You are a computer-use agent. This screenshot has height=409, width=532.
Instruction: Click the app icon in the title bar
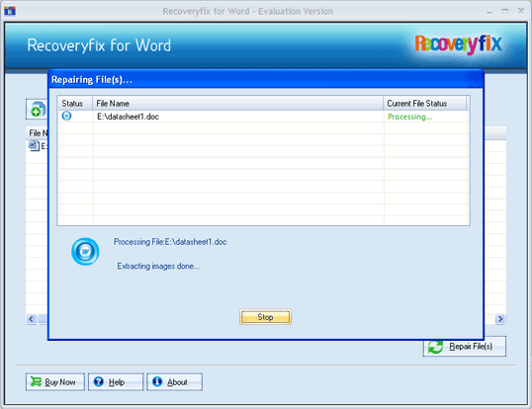click(10, 11)
